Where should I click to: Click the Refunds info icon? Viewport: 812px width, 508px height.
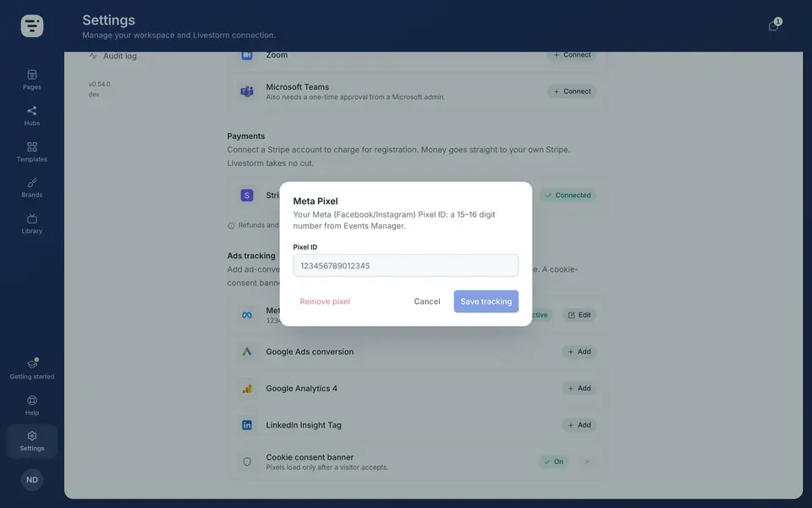click(231, 225)
